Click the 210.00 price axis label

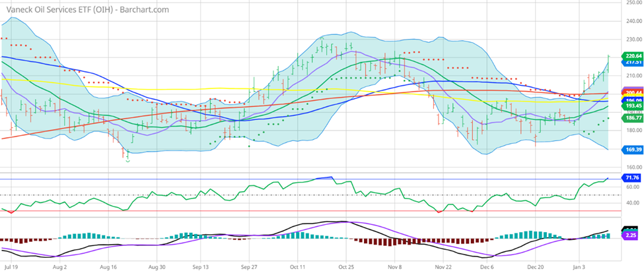634,76
